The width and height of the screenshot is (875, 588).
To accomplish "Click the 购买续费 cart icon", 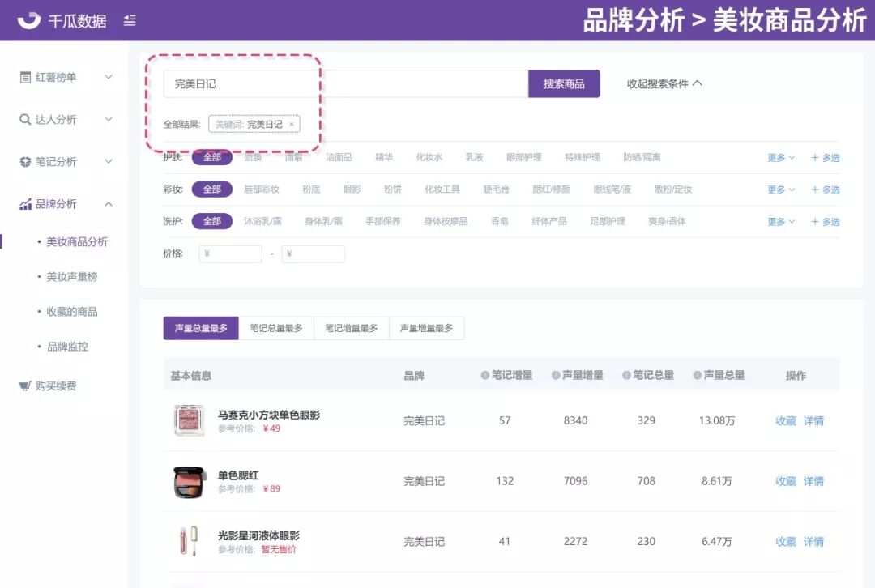I will click(x=25, y=386).
